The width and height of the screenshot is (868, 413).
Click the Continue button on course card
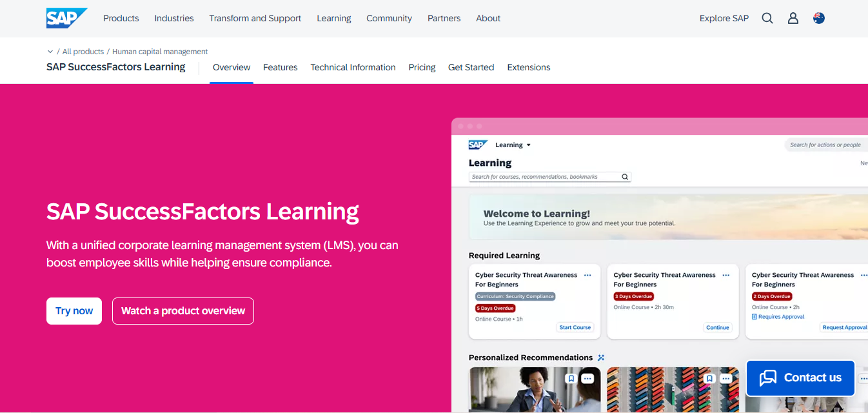pos(718,327)
